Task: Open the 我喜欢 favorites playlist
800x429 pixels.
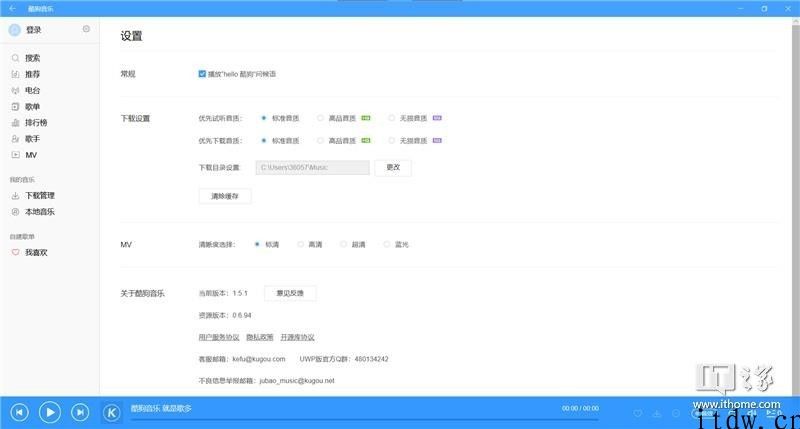Action: [x=36, y=253]
